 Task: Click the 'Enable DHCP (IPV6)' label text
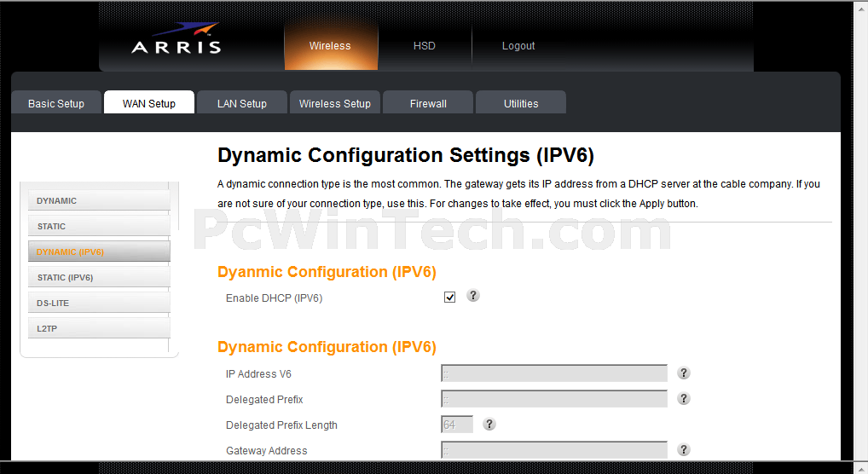click(x=274, y=298)
